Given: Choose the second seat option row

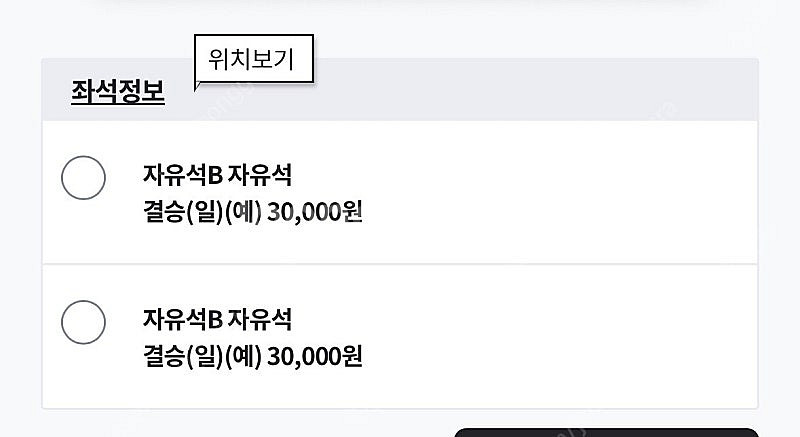Looking at the screenshot, I should pyautogui.click(x=400, y=337).
